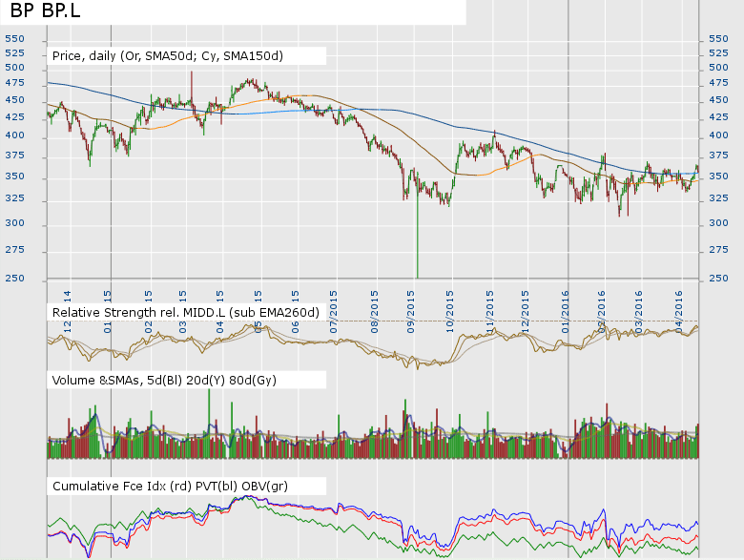Click the 'Cumulative Fce Idx (rd) PVT(bl) OBV(gr)' label
The image size is (744, 560).
[x=170, y=486]
